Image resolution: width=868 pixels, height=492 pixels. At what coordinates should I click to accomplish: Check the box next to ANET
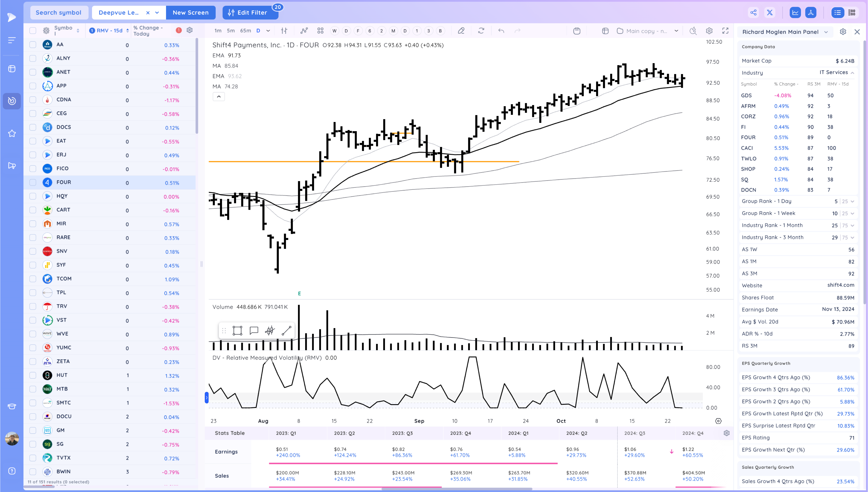[33, 72]
